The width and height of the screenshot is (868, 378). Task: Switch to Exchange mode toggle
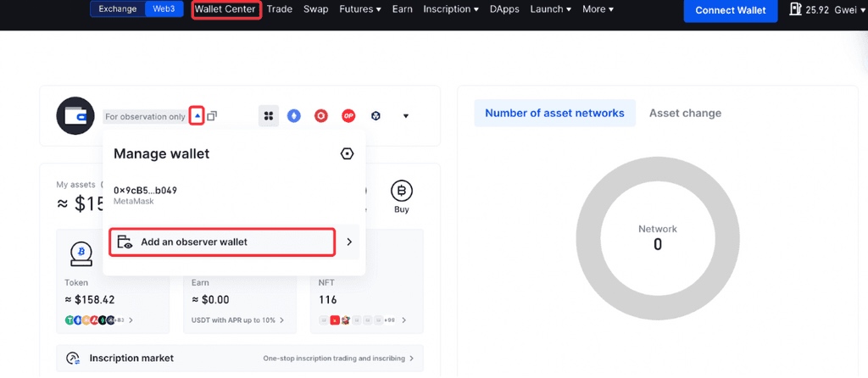pyautogui.click(x=117, y=9)
